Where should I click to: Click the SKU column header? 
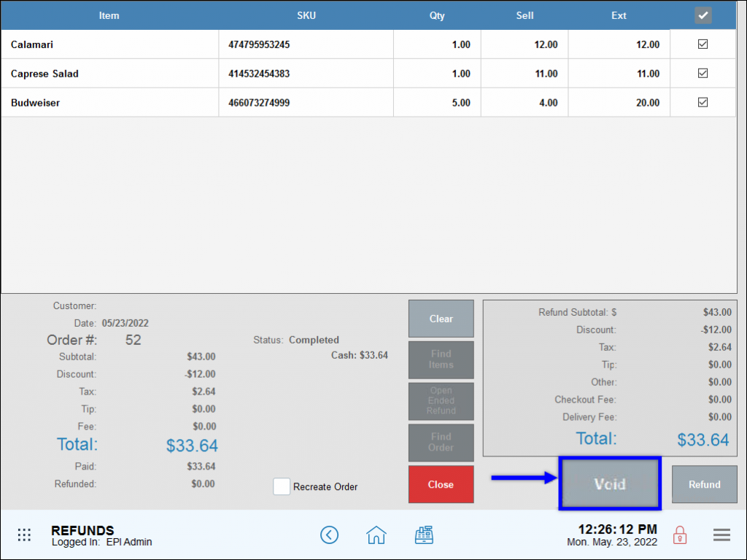coord(306,15)
